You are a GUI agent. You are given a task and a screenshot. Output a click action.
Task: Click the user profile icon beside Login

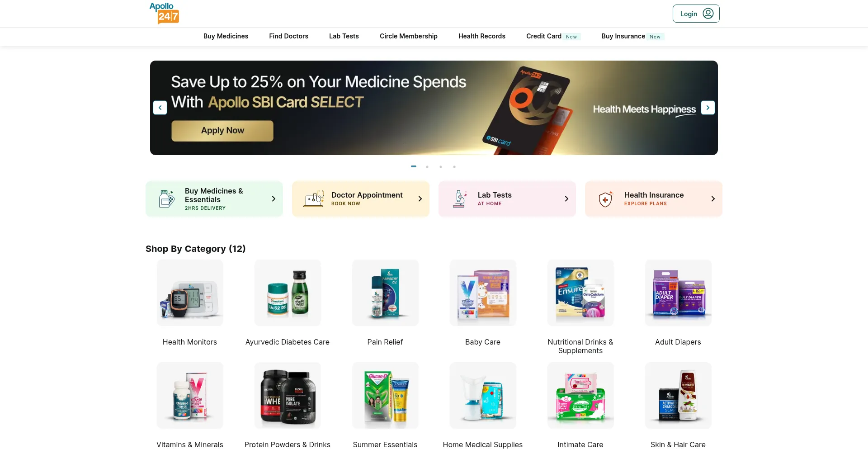pyautogui.click(x=708, y=14)
